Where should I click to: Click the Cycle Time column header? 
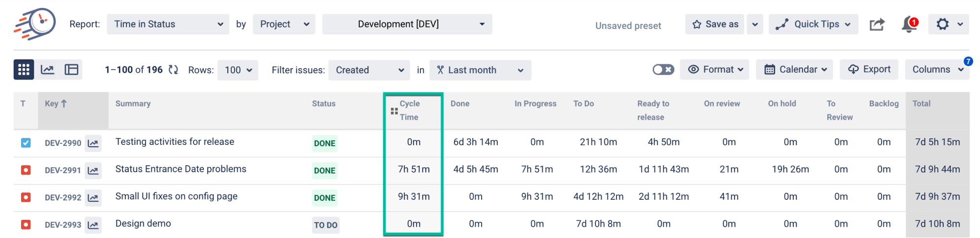click(410, 110)
